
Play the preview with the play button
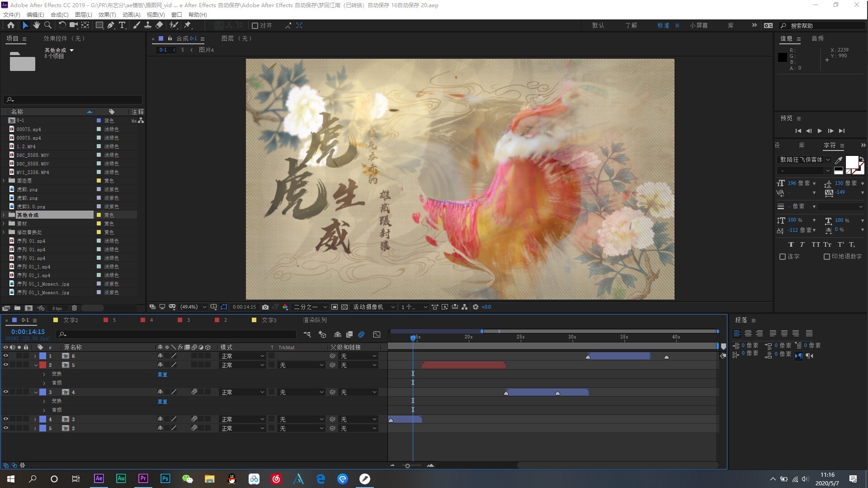tap(820, 131)
